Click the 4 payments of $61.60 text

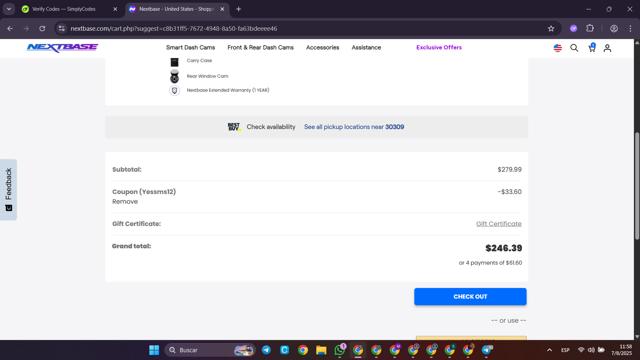point(490,263)
